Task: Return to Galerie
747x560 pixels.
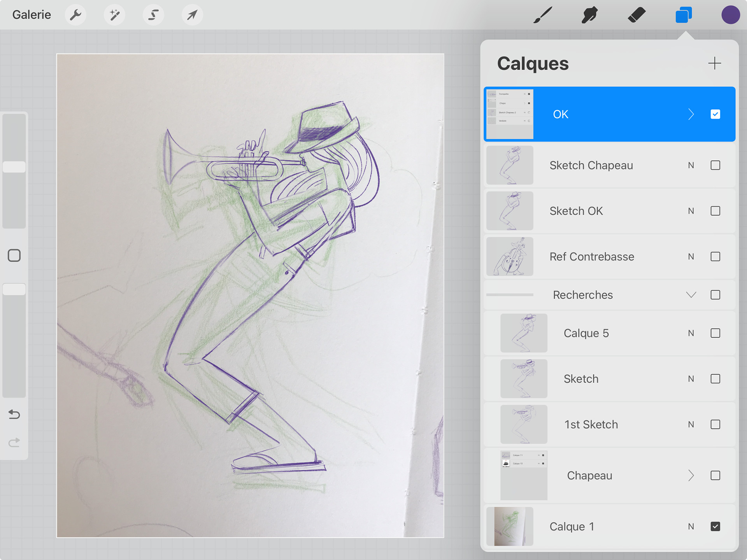Action: (x=32, y=15)
